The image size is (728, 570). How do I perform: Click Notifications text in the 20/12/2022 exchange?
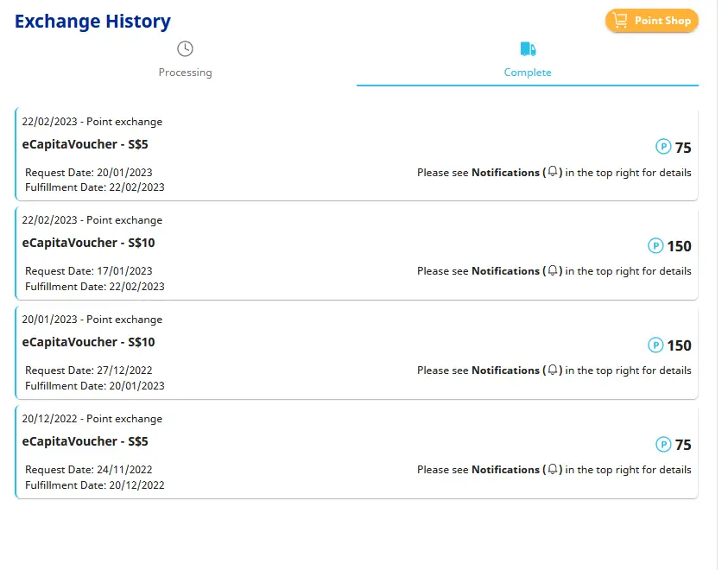[x=505, y=469]
